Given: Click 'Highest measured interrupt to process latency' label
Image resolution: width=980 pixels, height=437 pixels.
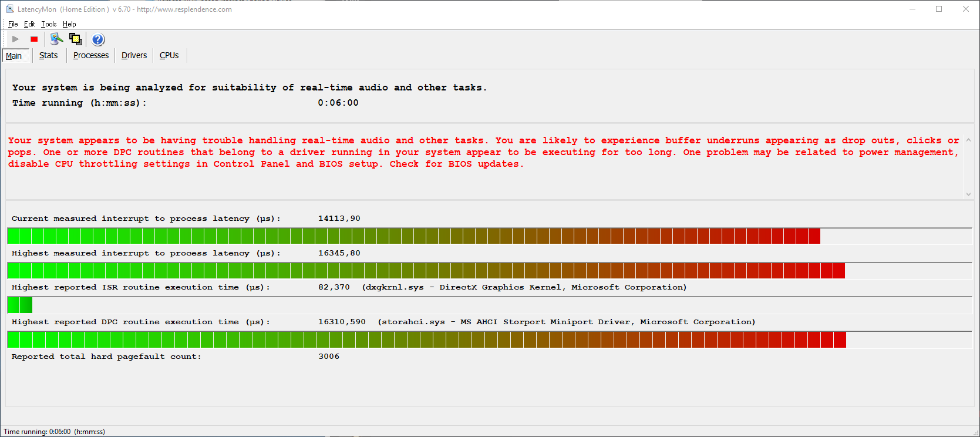Looking at the screenshot, I should (x=146, y=253).
